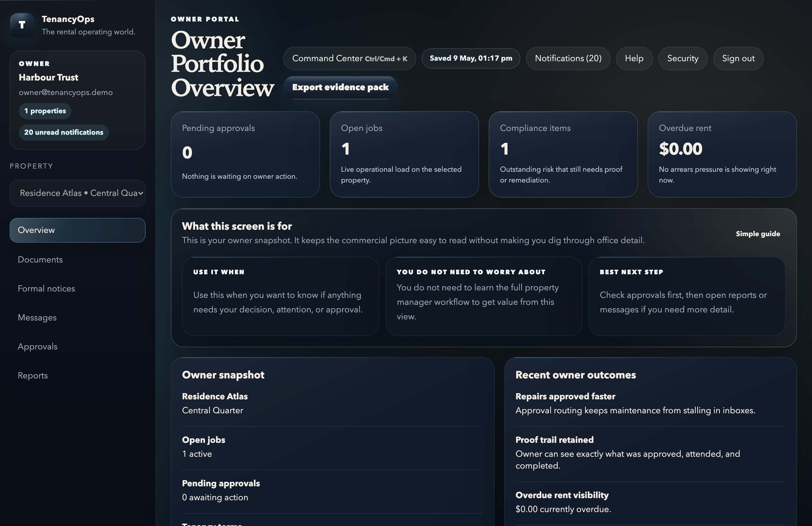
Task: Click the '1 active' open jobs value
Action: [x=197, y=454]
